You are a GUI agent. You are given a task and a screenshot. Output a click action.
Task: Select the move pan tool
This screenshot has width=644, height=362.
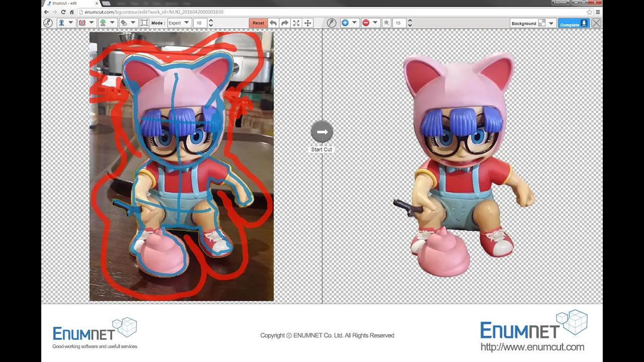point(308,23)
